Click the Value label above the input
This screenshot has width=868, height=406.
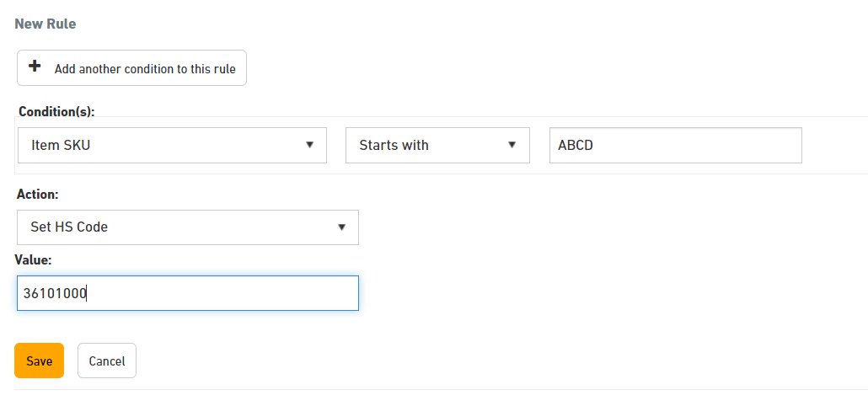[33, 259]
